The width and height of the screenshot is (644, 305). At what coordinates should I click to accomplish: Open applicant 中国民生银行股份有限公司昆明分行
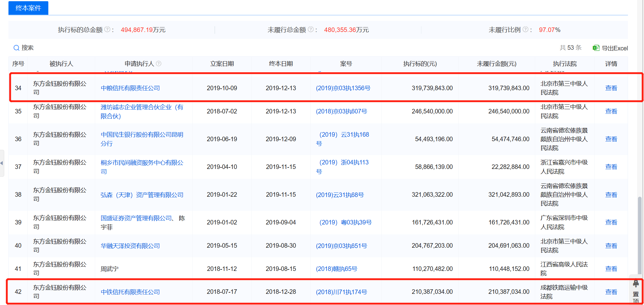[142, 139]
